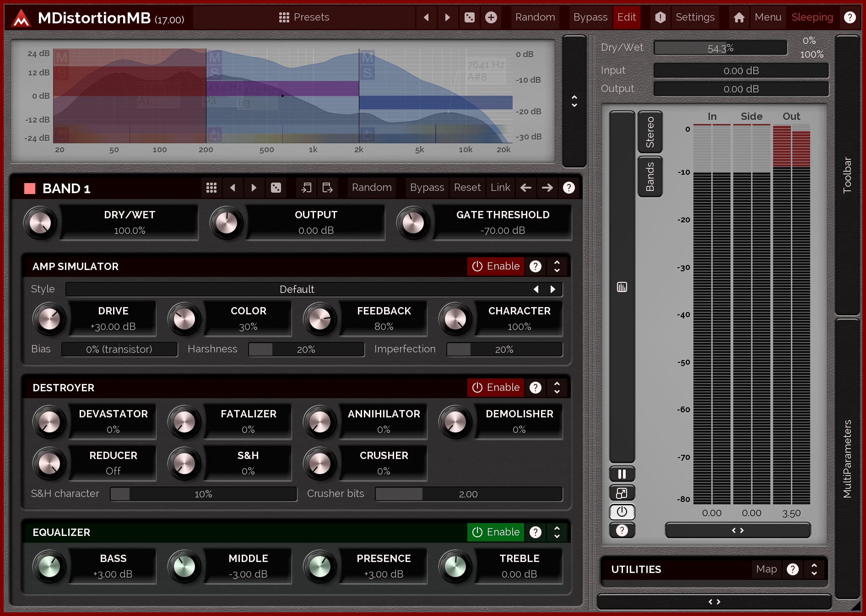Image resolution: width=866 pixels, height=616 pixels.
Task: Toggle Destroyer Enable button
Action: coord(496,388)
